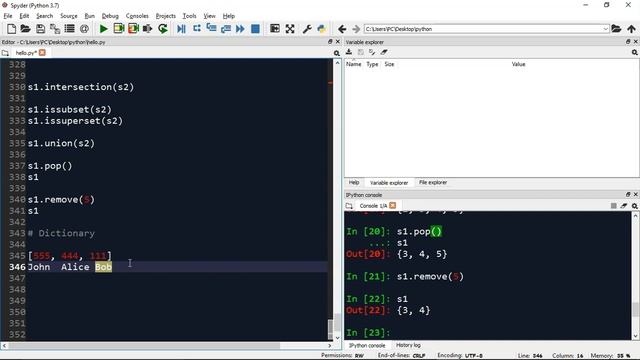Open the File menu
The height and width of the screenshot is (360, 640).
pos(8,16)
